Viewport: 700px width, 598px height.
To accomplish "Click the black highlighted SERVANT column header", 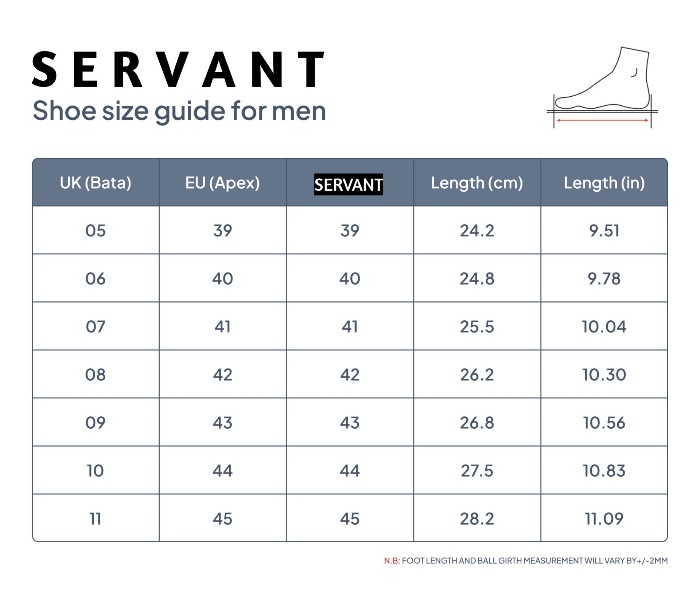I will 349,184.
